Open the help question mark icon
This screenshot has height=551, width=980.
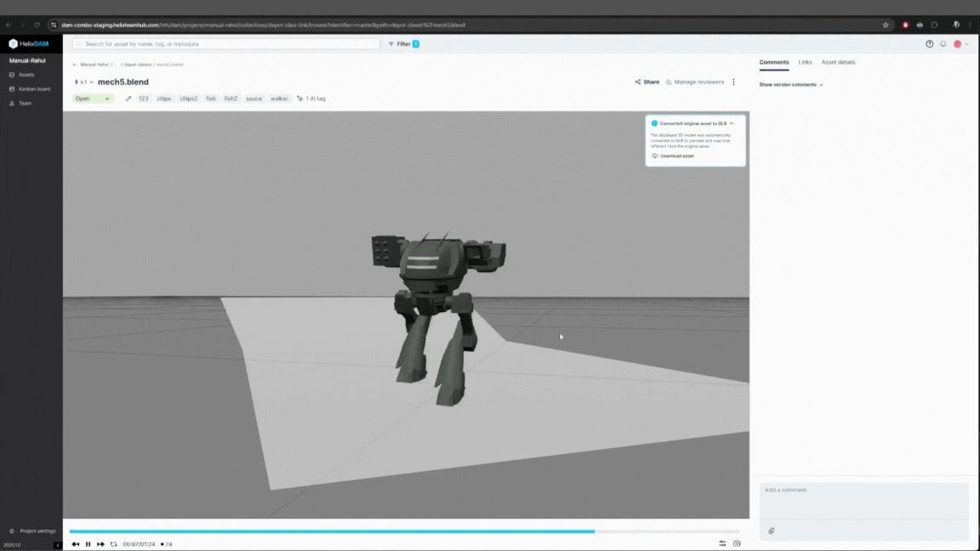[930, 44]
